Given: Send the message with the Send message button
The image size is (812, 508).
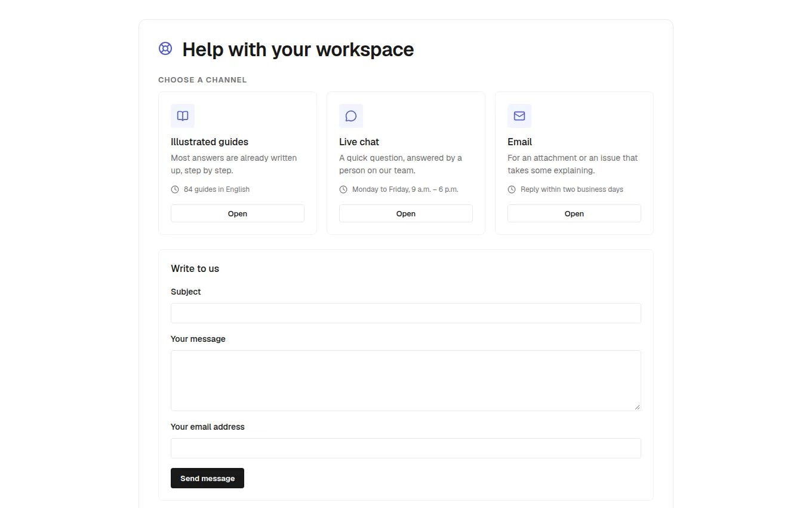Looking at the screenshot, I should [207, 478].
